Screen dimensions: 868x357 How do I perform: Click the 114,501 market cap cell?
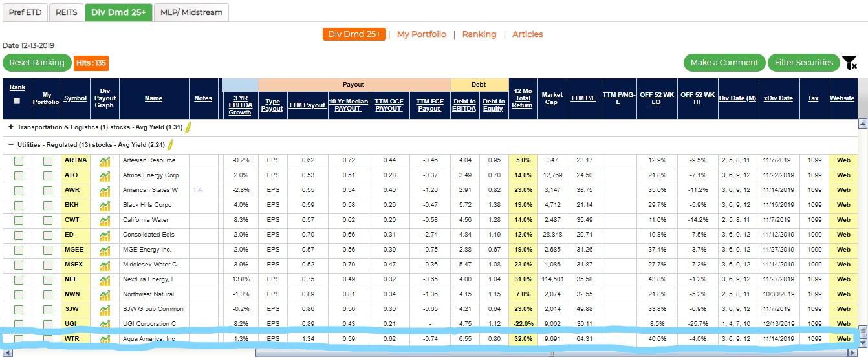click(552, 279)
